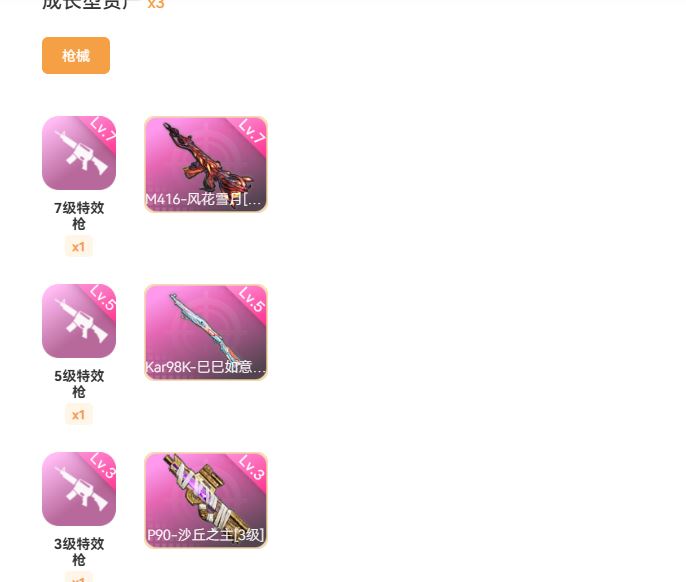The width and height of the screenshot is (686, 582).
Task: Click the Lv.7 badge on M416 card
Action: point(252,131)
